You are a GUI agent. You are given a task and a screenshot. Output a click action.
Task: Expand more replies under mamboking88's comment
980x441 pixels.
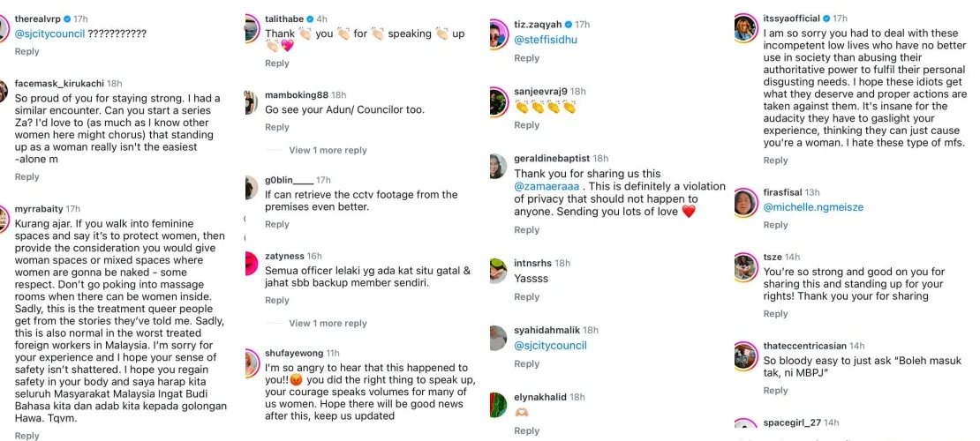(x=328, y=150)
